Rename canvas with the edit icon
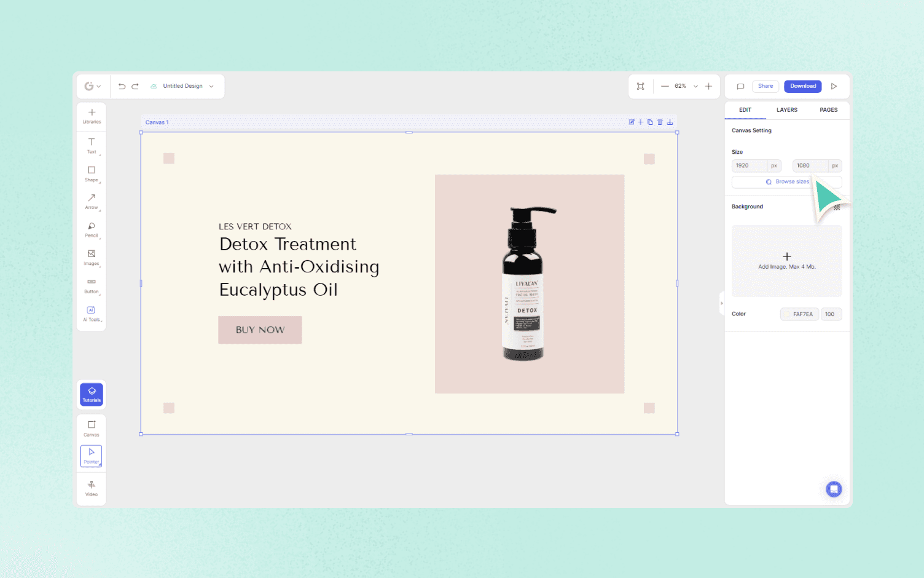 632,122
